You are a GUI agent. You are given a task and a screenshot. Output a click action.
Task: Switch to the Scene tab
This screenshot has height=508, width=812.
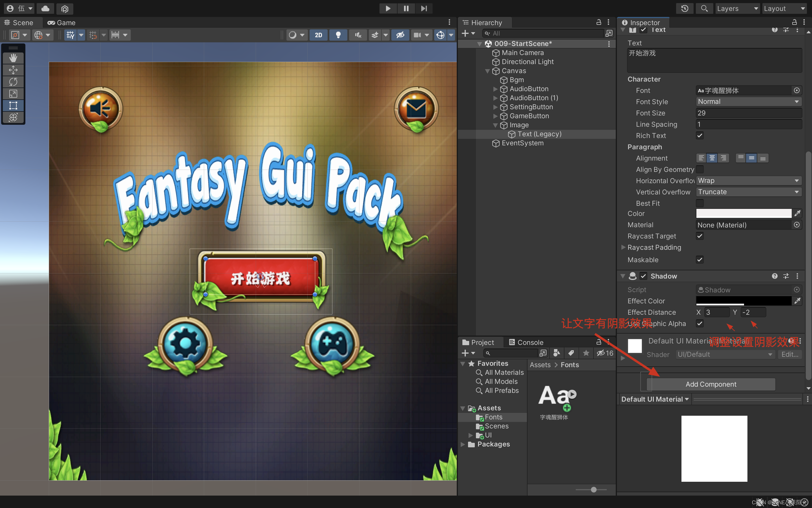[19, 23]
